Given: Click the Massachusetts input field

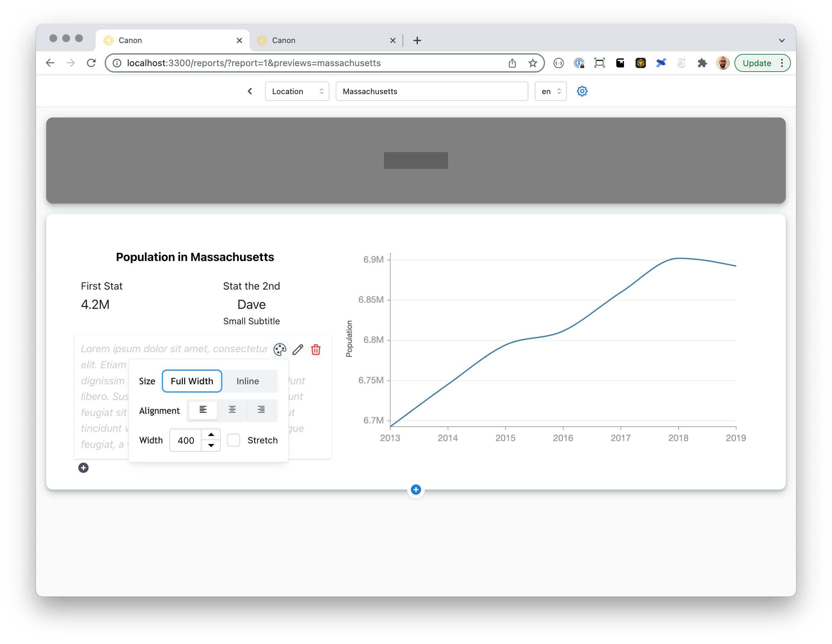Looking at the screenshot, I should pyautogui.click(x=431, y=91).
